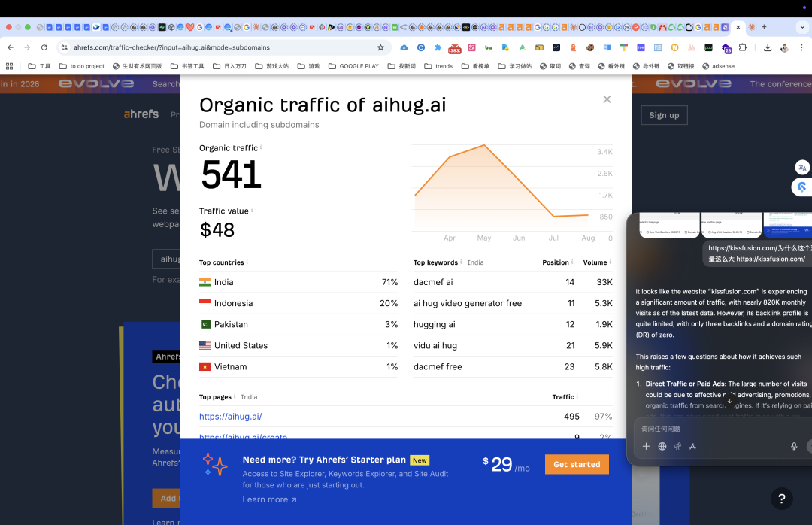Open the 游戏大站 bookmarks folder
The width and height of the screenshot is (812, 525).
[272, 66]
